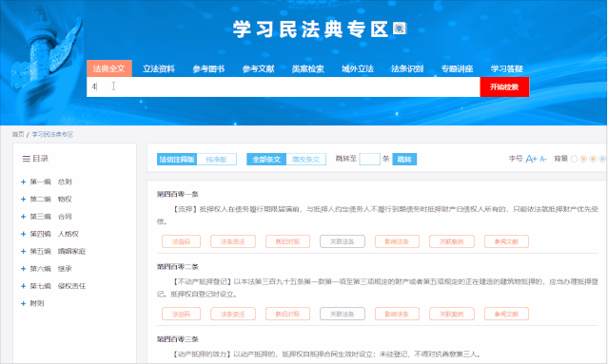Click 新旧对照 under 第四百零一条
This screenshot has width=608, height=364.
[287, 241]
